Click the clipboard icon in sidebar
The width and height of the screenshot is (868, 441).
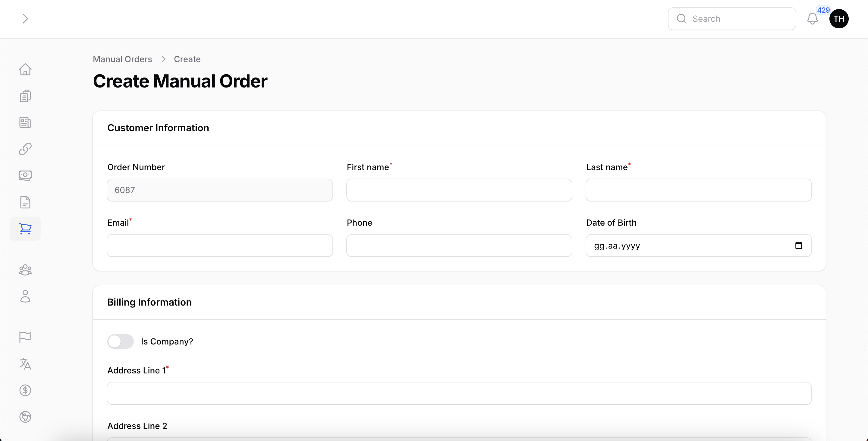point(25,96)
